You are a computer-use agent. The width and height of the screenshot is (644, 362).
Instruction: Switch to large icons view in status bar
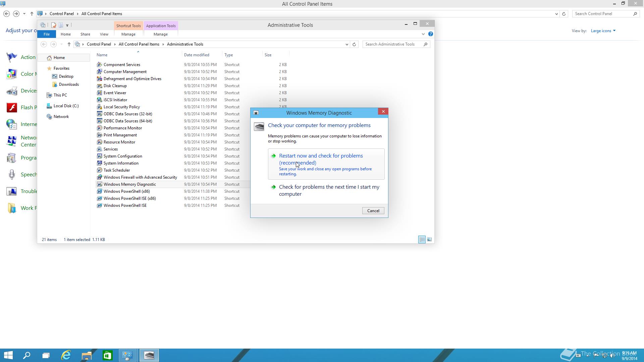429,239
